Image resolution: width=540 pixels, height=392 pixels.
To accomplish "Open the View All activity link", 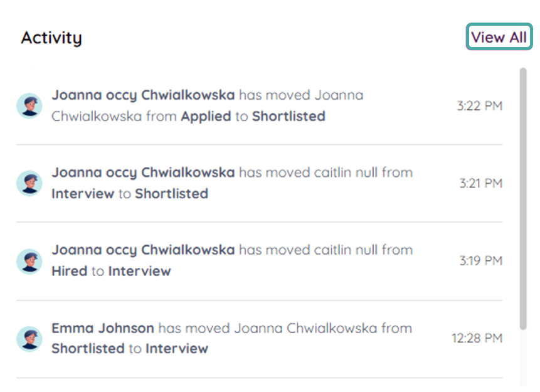I will coord(499,37).
